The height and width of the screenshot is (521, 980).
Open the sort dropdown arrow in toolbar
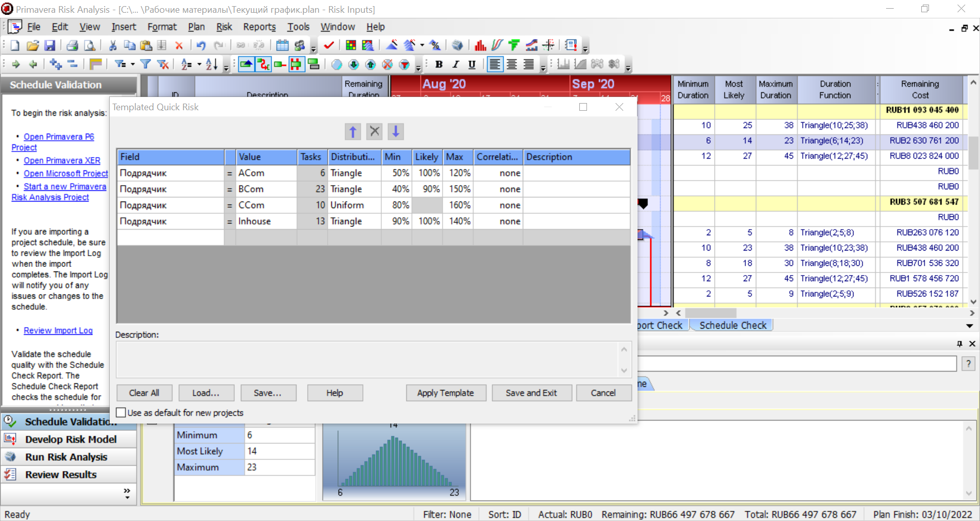click(199, 64)
